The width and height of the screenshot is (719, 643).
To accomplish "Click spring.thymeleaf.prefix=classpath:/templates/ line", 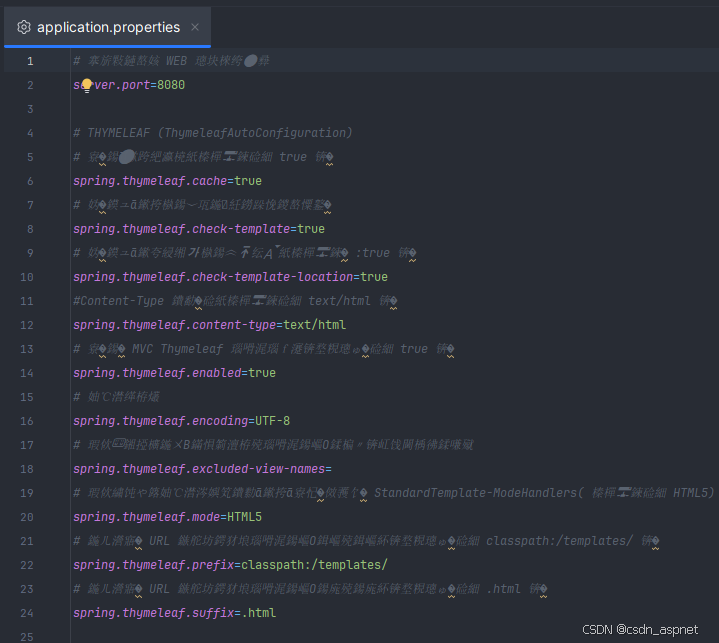I will click(x=231, y=565).
